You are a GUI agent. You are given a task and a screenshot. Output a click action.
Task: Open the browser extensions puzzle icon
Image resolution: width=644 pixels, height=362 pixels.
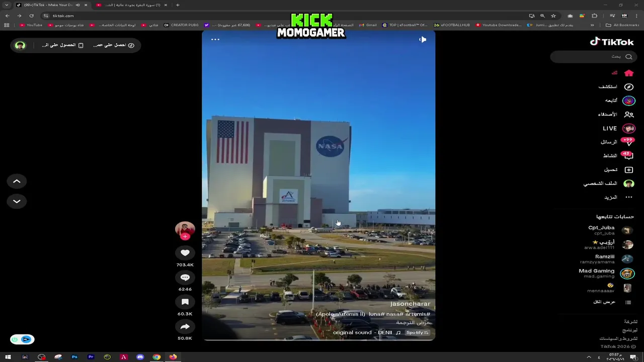(594, 16)
